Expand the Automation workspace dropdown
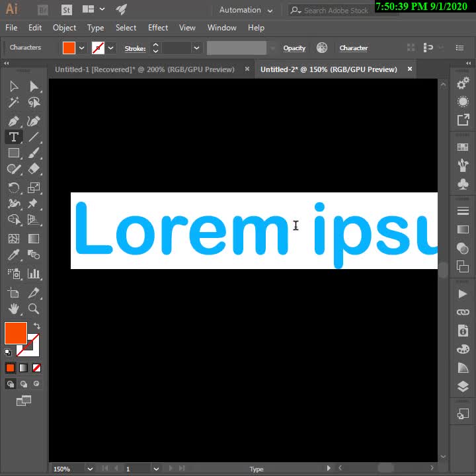The width and height of the screenshot is (476, 476). click(x=246, y=10)
